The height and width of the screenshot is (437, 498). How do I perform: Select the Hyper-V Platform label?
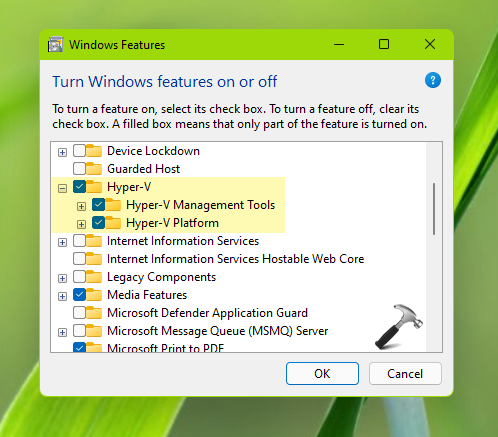point(172,223)
